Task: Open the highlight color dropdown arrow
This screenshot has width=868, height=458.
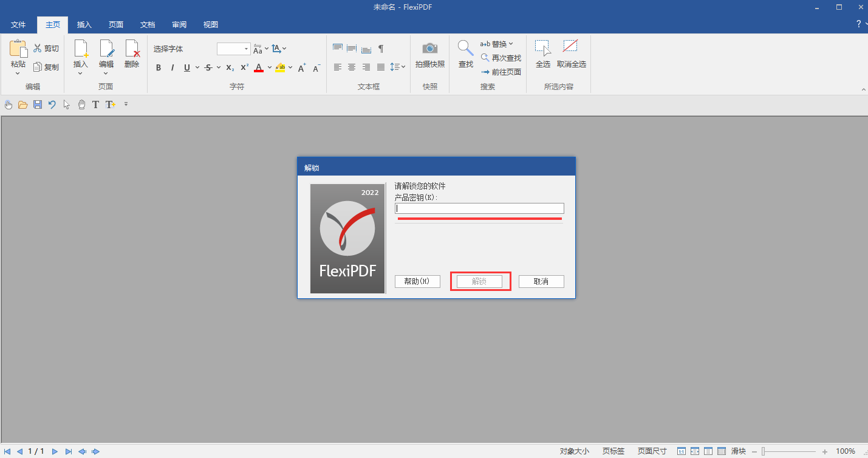Action: pyautogui.click(x=290, y=67)
